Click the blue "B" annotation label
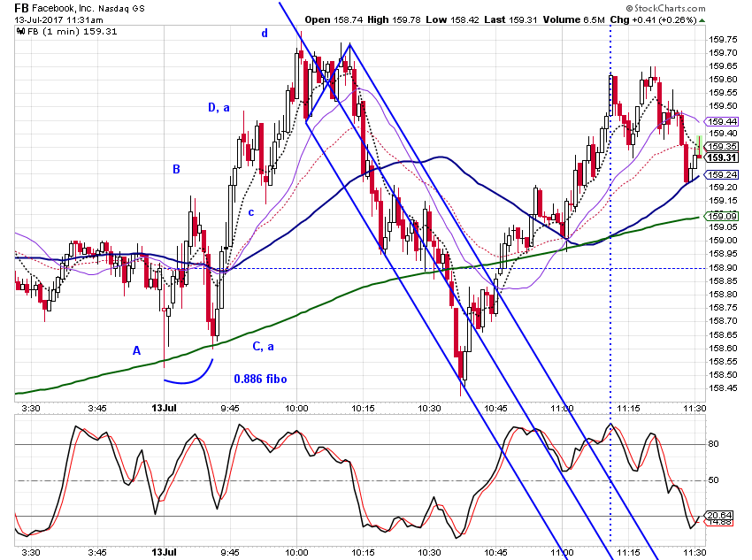This screenshot has width=752, height=560. (176, 169)
